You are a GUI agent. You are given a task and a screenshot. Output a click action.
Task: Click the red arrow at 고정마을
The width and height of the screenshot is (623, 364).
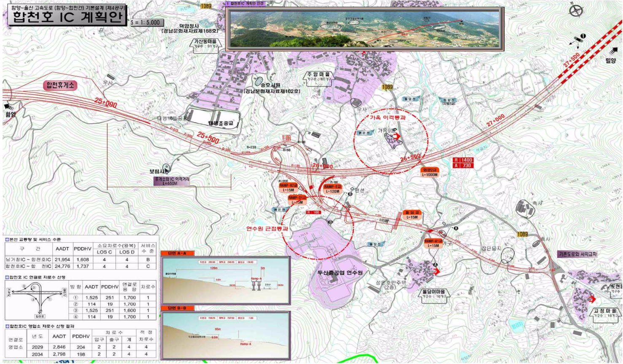point(592,300)
